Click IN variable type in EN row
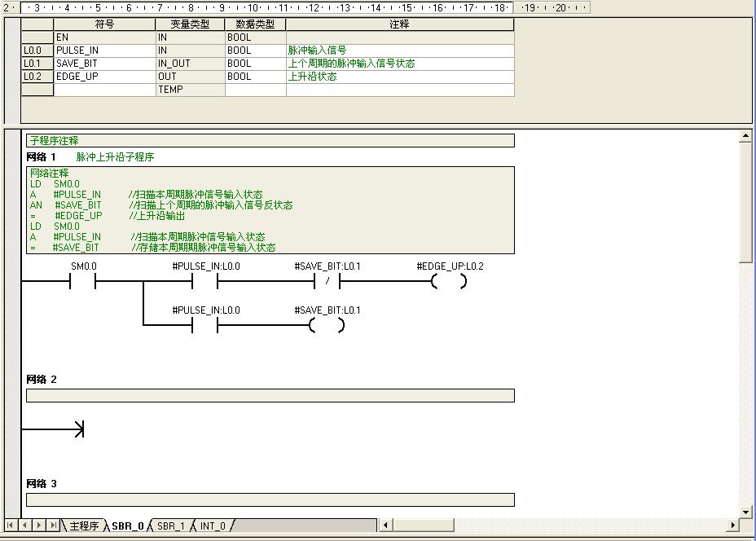The width and height of the screenshot is (756, 541). (190, 37)
